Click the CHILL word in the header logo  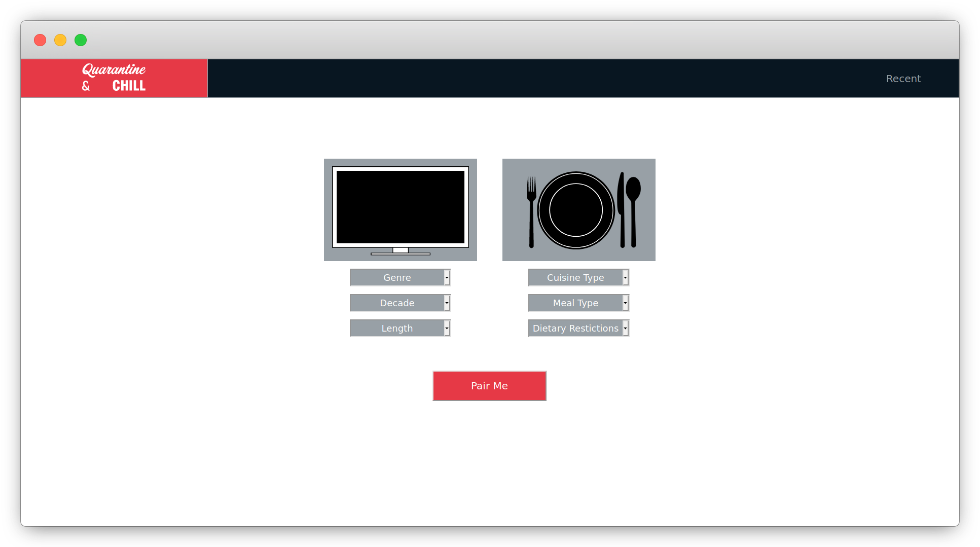coord(129,86)
